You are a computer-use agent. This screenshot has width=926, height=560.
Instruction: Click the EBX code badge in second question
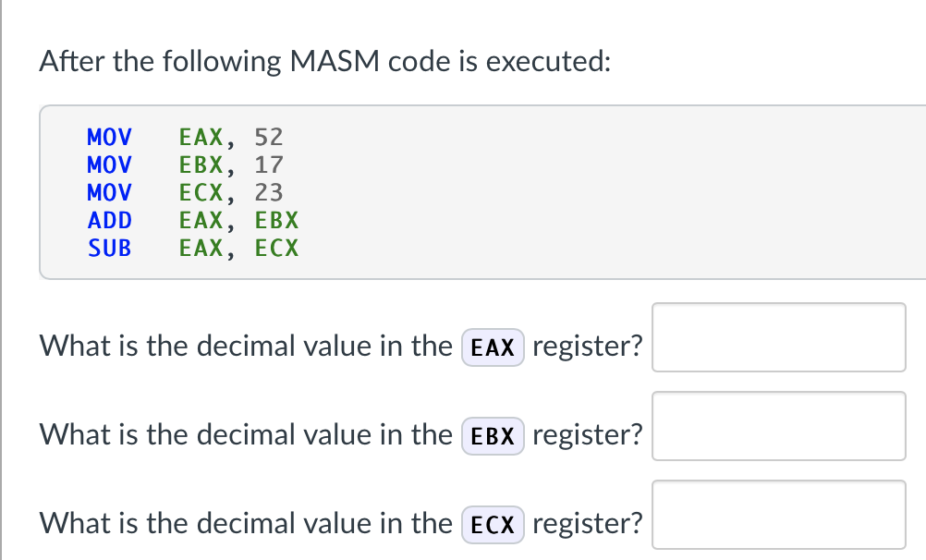tap(492, 436)
